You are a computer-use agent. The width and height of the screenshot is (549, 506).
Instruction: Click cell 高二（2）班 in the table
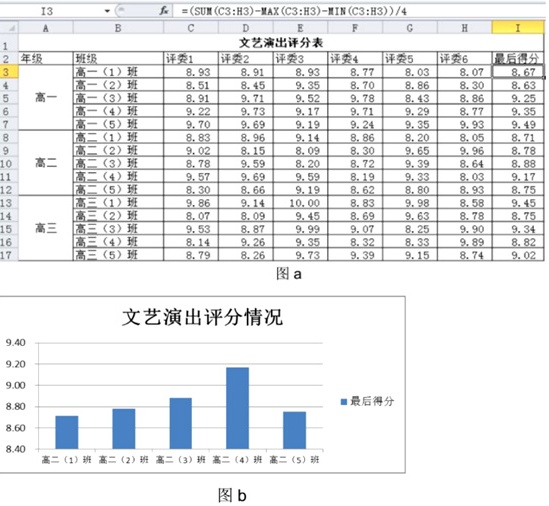[118, 151]
